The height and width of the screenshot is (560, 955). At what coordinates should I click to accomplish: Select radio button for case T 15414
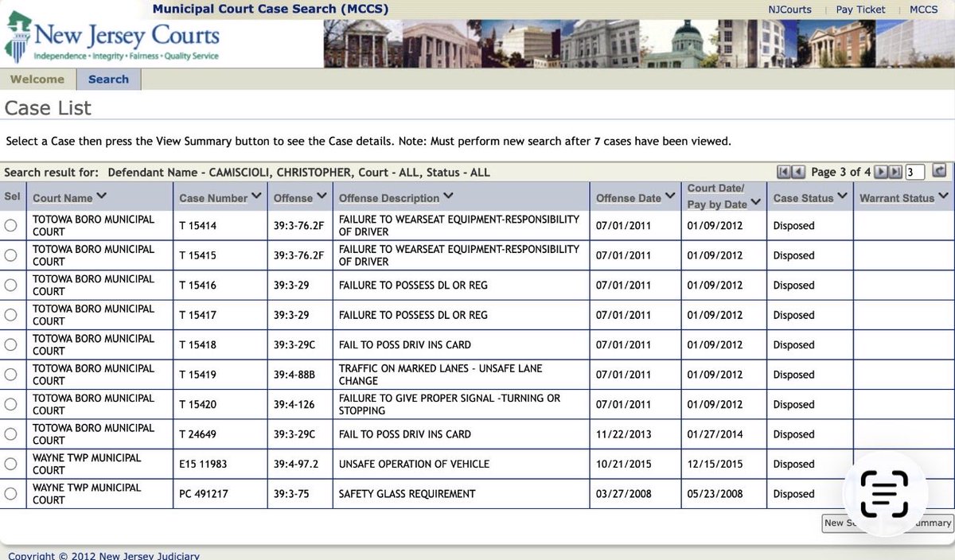coord(10,225)
